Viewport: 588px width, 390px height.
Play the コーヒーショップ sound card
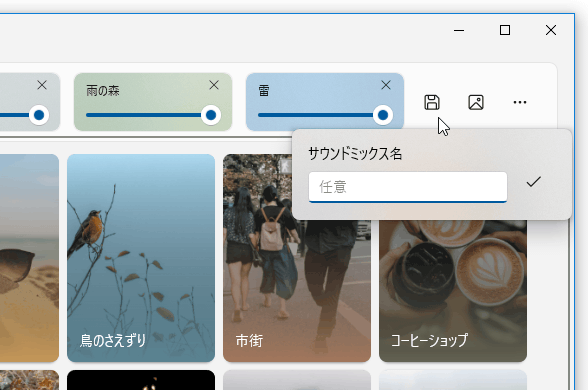(x=453, y=291)
